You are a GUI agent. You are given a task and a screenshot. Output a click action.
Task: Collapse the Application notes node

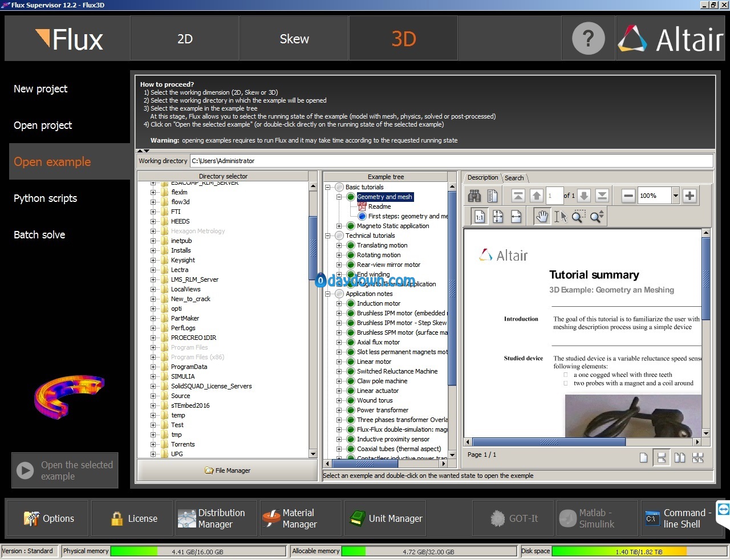[x=328, y=294]
